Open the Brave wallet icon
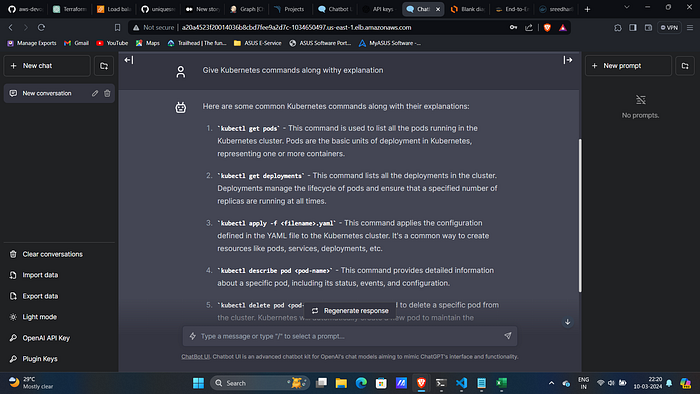700x394 pixels. click(648, 28)
